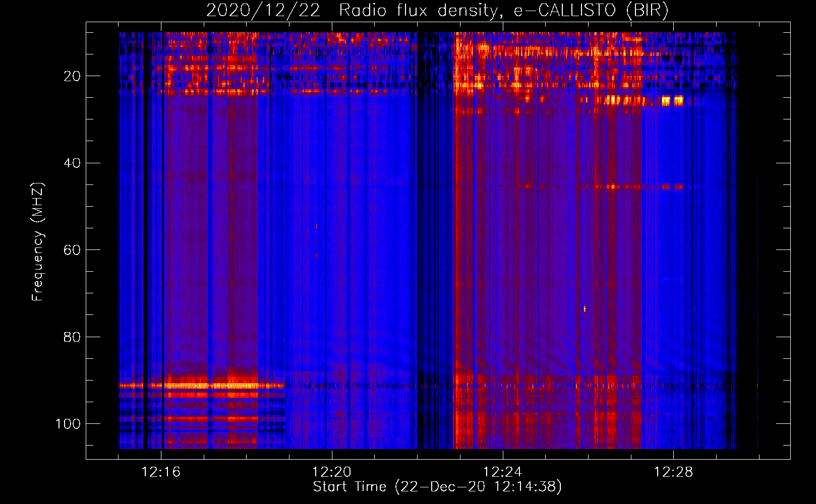The height and width of the screenshot is (504, 816).
Task: Click the 'Start Time (22-Dec-20 12:14:38)' label
Action: point(437,487)
